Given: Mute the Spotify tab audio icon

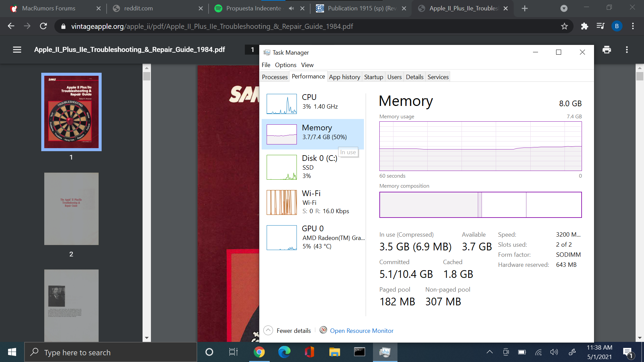Looking at the screenshot, I should [291, 8].
